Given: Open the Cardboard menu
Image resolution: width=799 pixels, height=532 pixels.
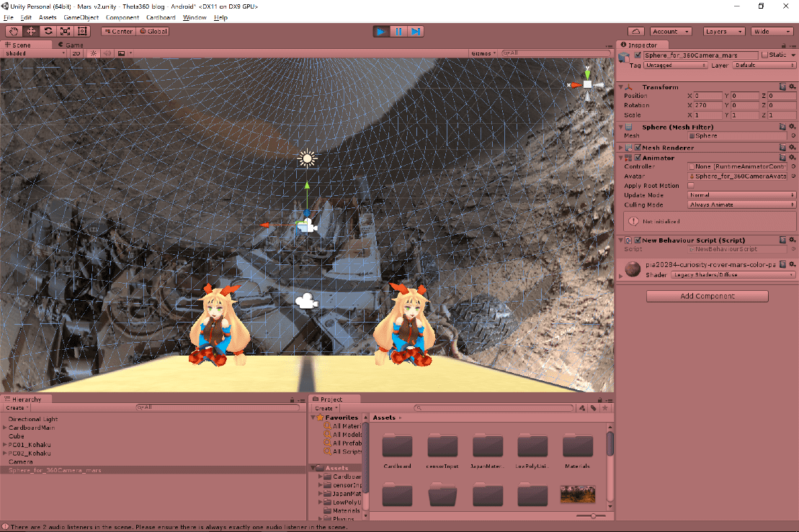Looking at the screenshot, I should point(161,17).
